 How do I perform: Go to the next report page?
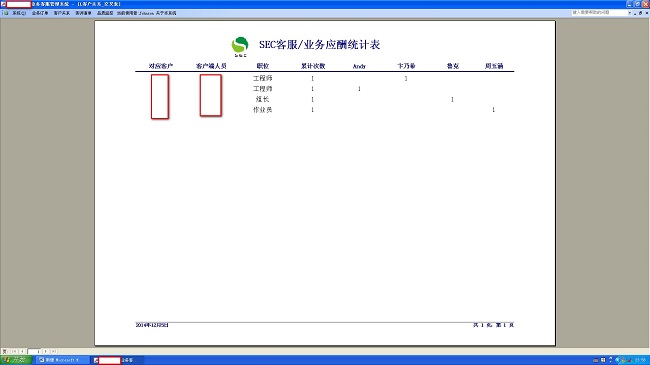(46, 351)
